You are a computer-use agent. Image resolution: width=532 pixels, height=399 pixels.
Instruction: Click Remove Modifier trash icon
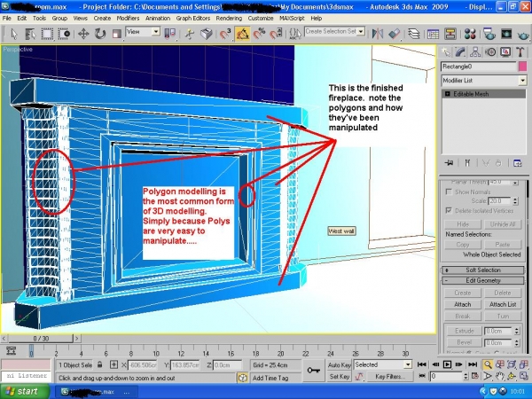(x=498, y=163)
